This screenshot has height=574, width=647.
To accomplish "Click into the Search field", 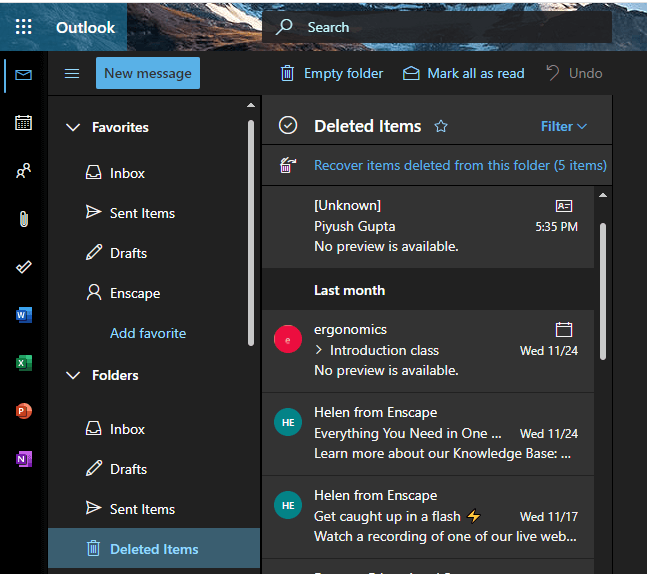I will pyautogui.click(x=437, y=27).
